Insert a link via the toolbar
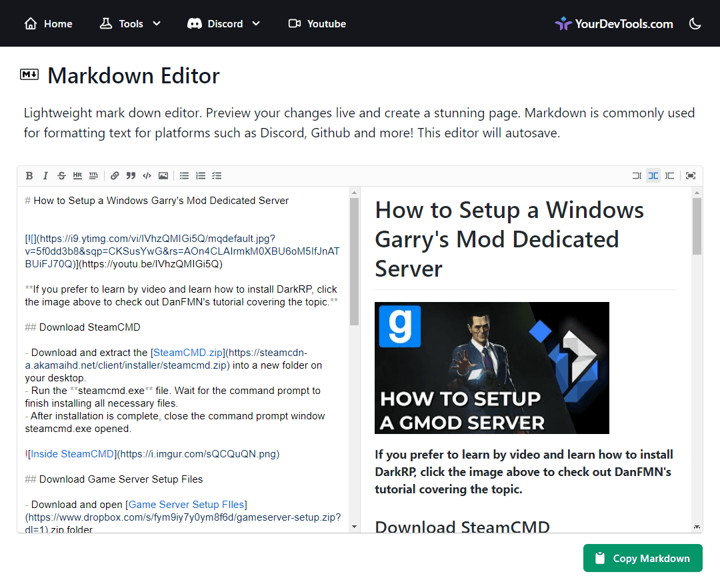 click(115, 175)
